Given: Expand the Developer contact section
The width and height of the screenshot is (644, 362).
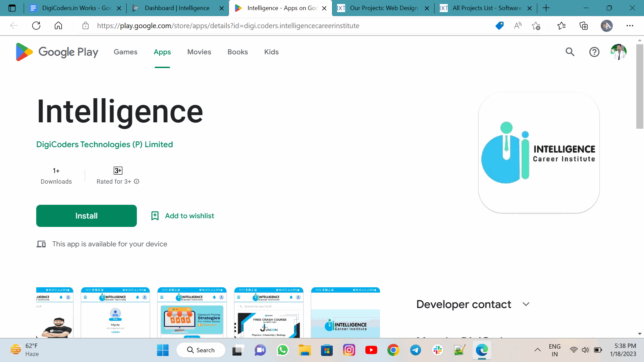Looking at the screenshot, I should point(526,304).
